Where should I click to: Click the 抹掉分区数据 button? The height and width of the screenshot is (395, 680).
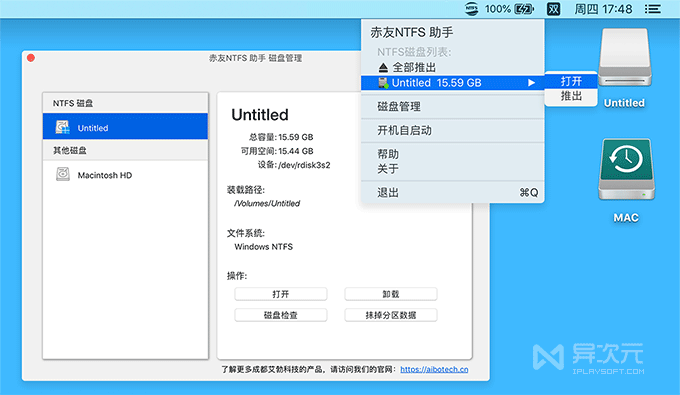391,315
